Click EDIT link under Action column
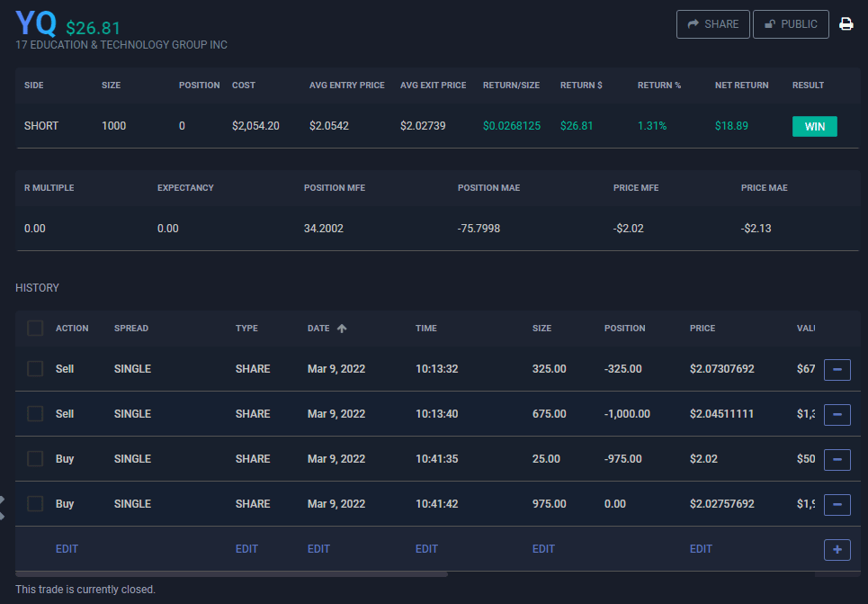868x604 pixels. pyautogui.click(x=67, y=549)
